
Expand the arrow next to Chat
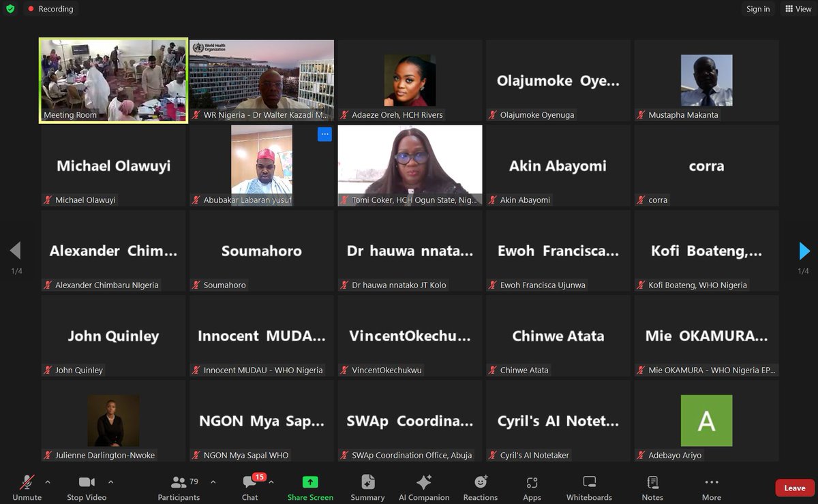pos(271,482)
